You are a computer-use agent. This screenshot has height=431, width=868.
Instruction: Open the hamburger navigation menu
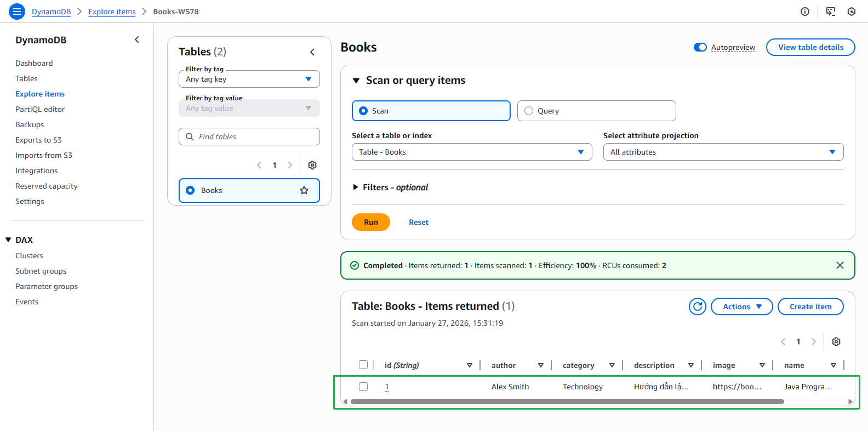tap(17, 12)
